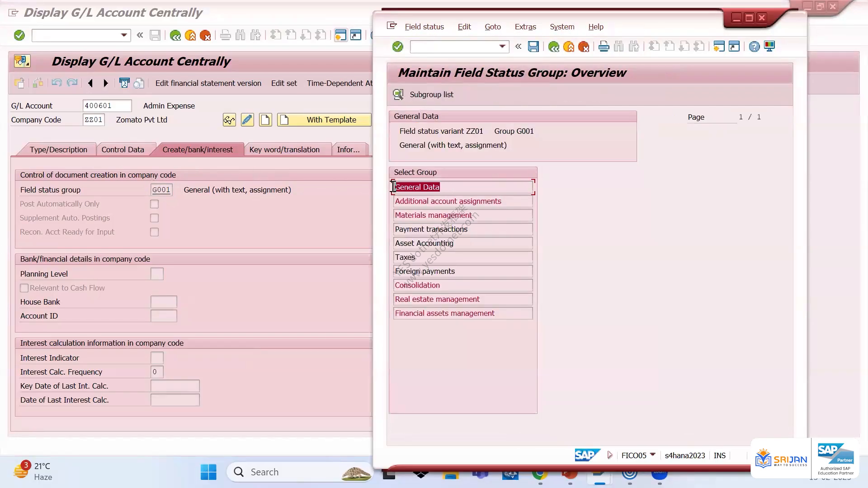This screenshot has width=868, height=488.
Task: Click previous G/L account left arrow
Action: point(90,83)
